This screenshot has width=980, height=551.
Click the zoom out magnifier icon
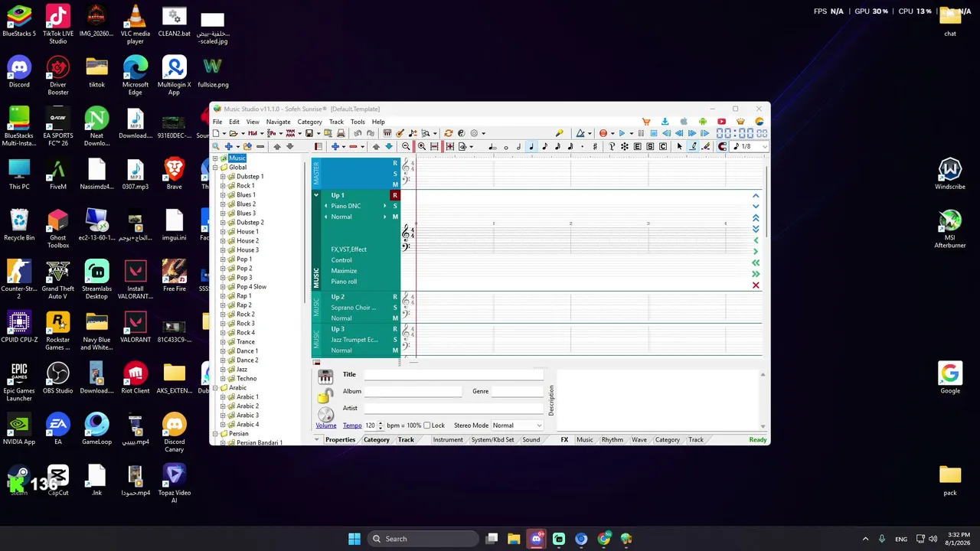[406, 146]
